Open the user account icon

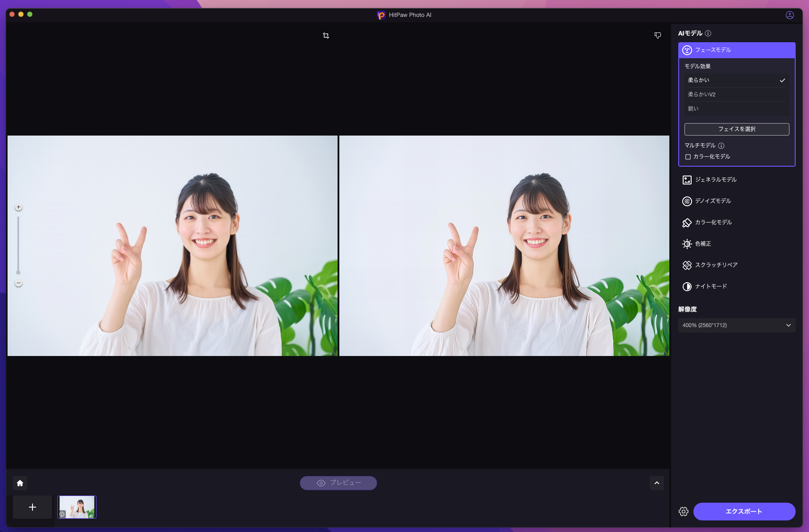click(790, 15)
